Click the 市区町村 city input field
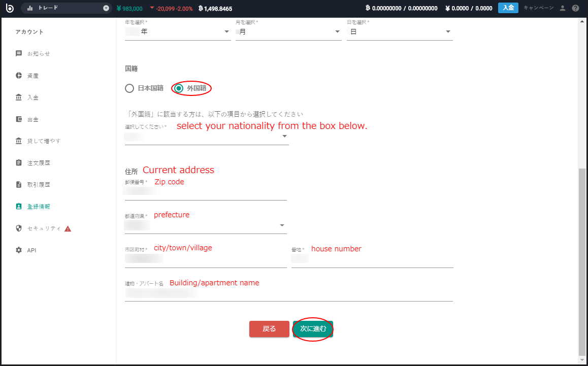Viewport: 588px width, 366px height. 206,259
